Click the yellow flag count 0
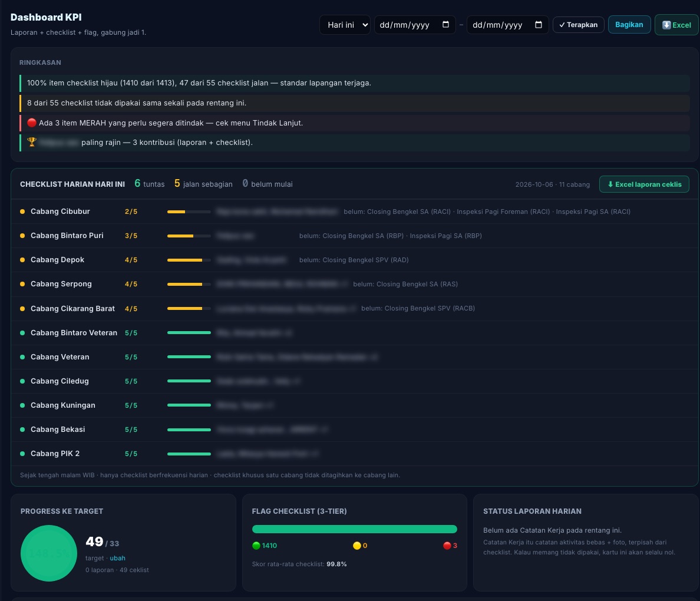This screenshot has height=601, width=700. pyautogui.click(x=360, y=546)
